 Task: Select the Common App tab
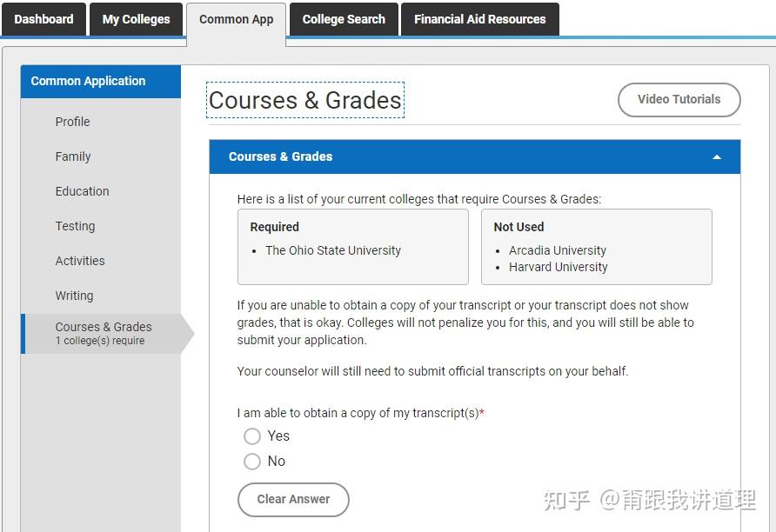pos(236,19)
